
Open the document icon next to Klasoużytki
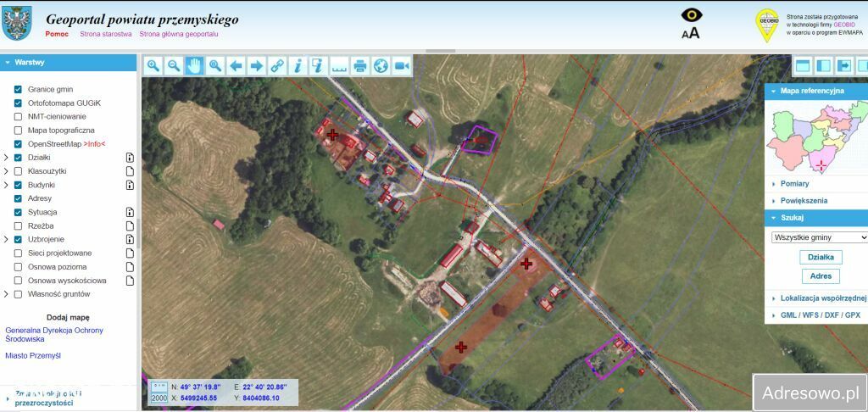130,171
